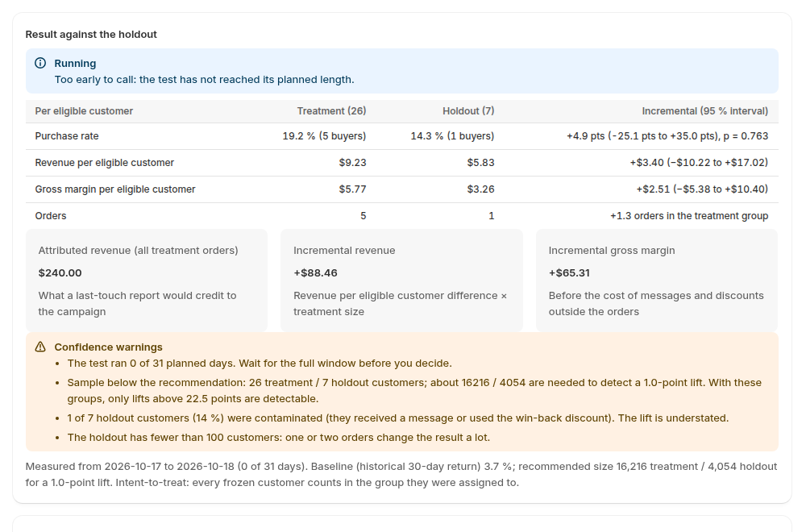This screenshot has width=806, height=532.
Task: Select the 'Result against the holdout' heading
Action: pyautogui.click(x=91, y=35)
